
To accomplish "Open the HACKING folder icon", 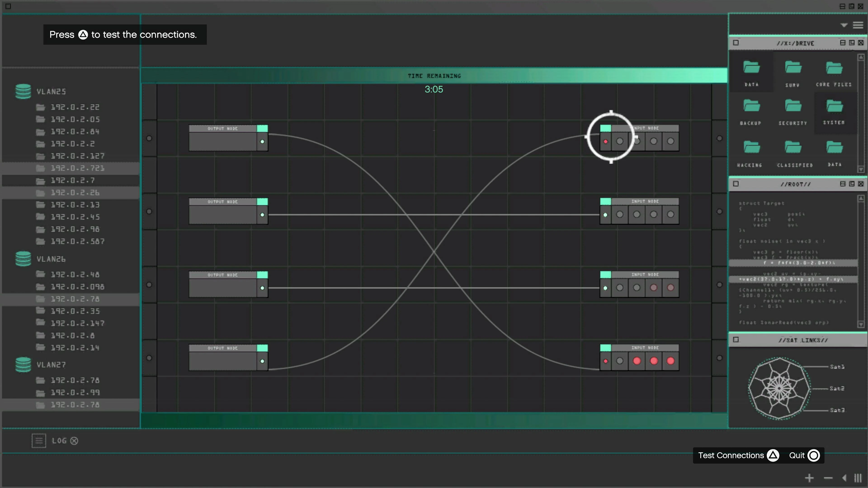I will click(751, 148).
